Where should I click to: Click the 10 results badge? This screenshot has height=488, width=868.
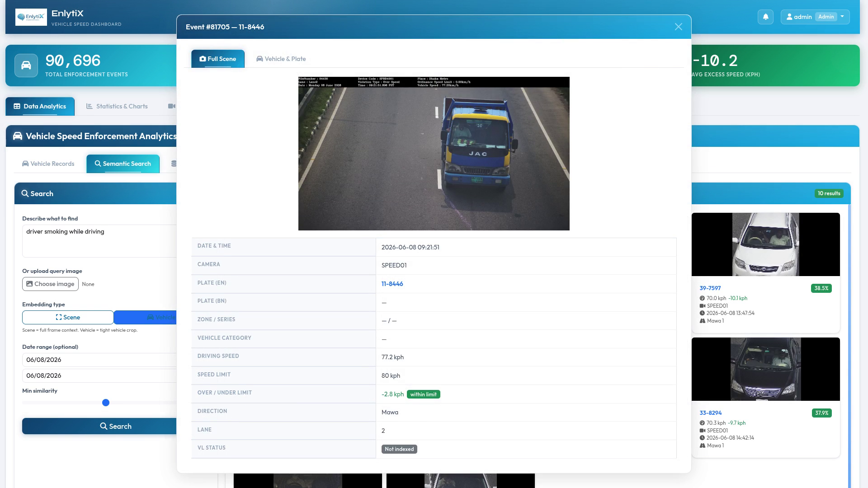point(829,193)
